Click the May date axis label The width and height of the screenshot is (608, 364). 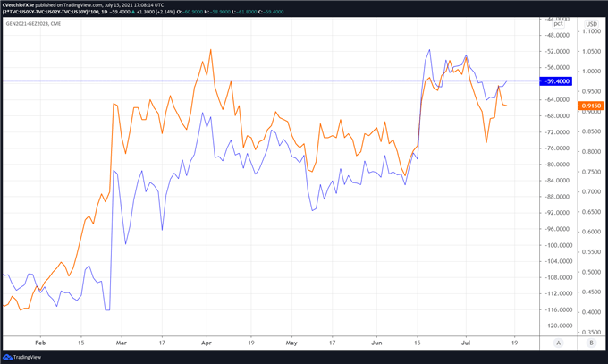(x=291, y=343)
